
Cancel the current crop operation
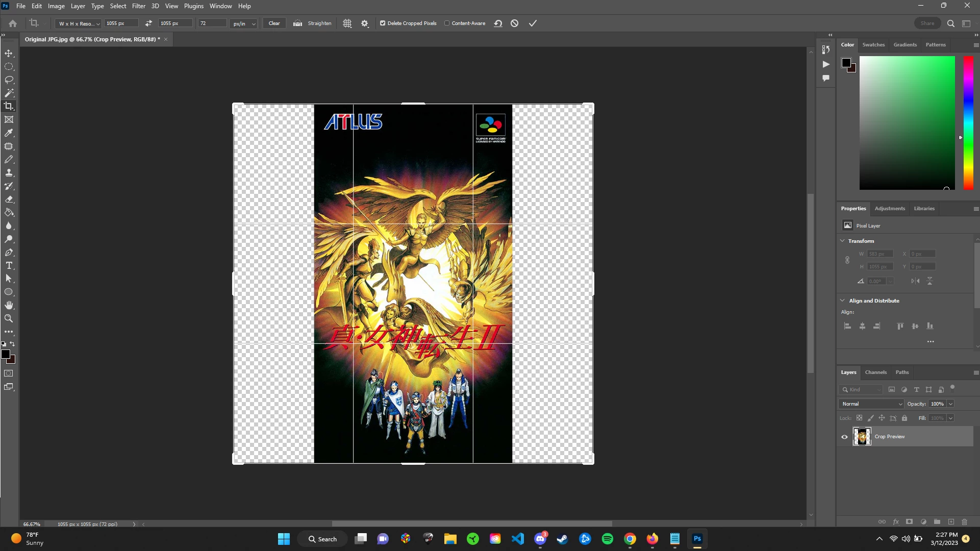click(x=515, y=23)
